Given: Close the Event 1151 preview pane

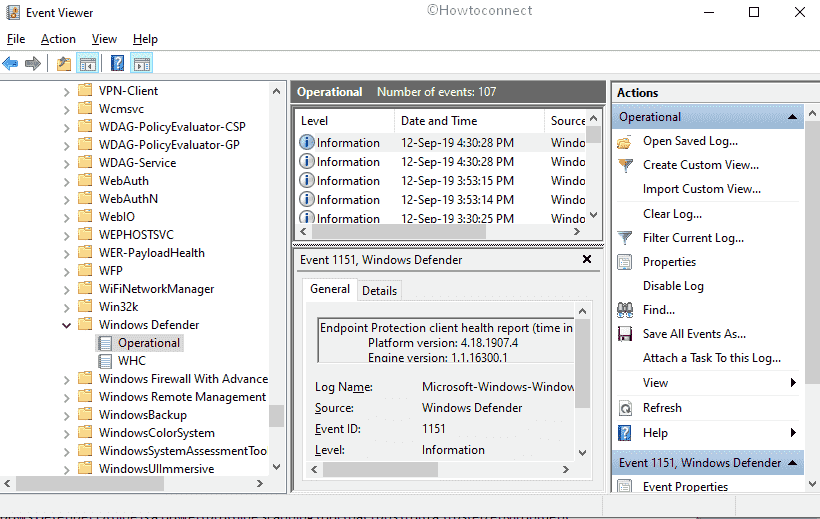Looking at the screenshot, I should (587, 259).
